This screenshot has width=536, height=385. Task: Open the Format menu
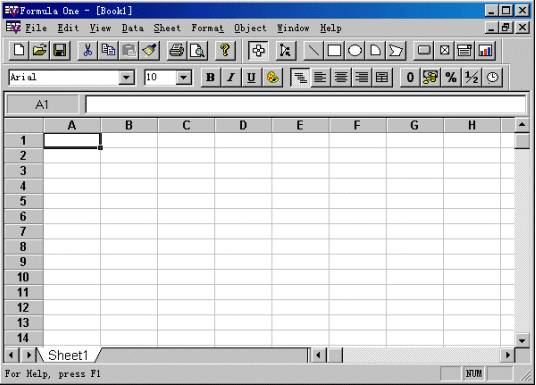coord(207,28)
